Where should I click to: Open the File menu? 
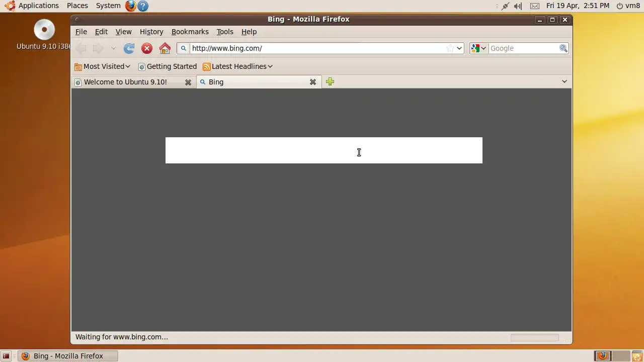(x=81, y=32)
